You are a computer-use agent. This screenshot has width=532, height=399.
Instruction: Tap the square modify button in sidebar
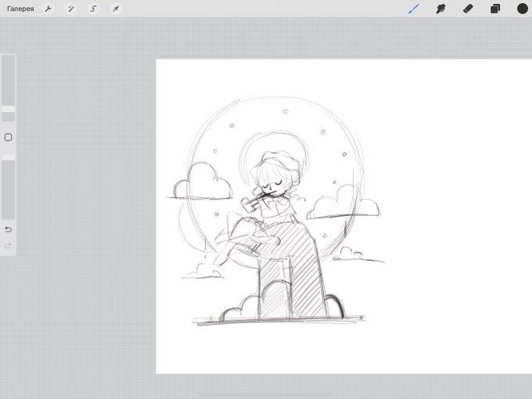[8, 137]
